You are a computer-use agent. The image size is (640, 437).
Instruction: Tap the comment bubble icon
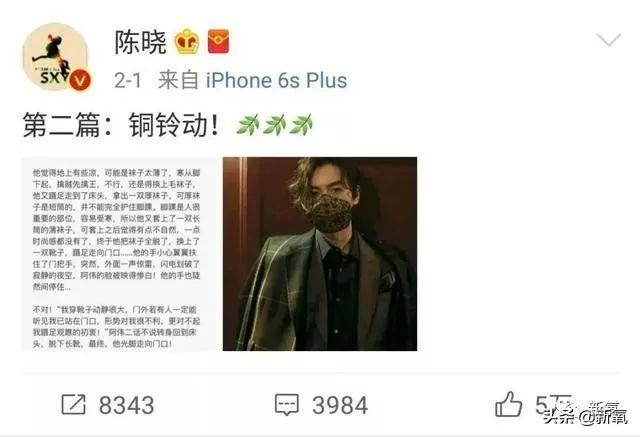(x=287, y=404)
